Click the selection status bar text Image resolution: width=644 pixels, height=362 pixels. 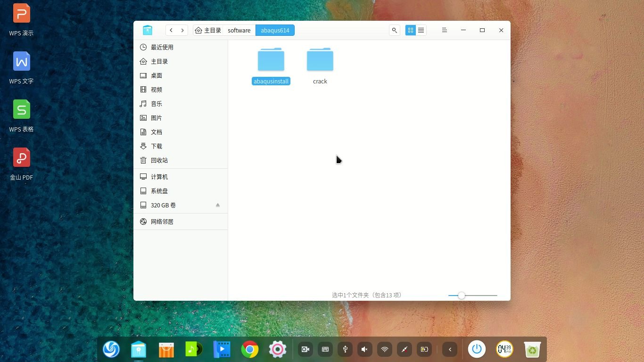[x=367, y=295]
